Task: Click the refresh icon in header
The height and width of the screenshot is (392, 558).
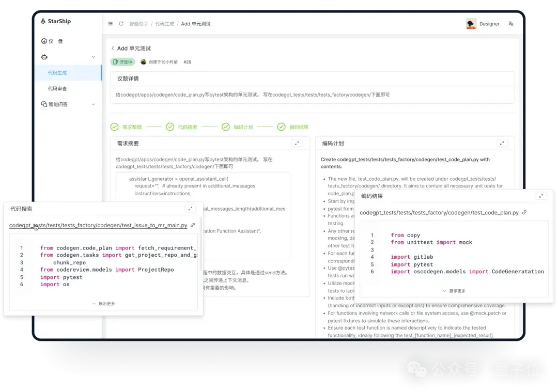Action: pos(121,24)
